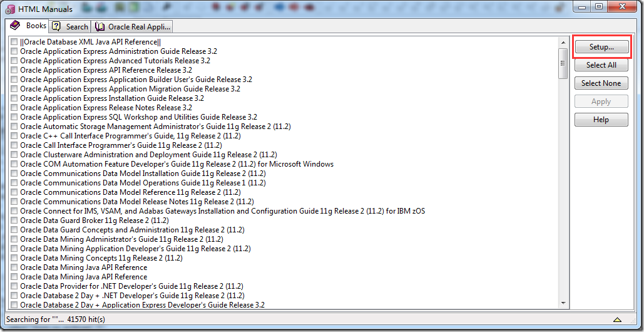Open the Setup dialog button

point(601,47)
